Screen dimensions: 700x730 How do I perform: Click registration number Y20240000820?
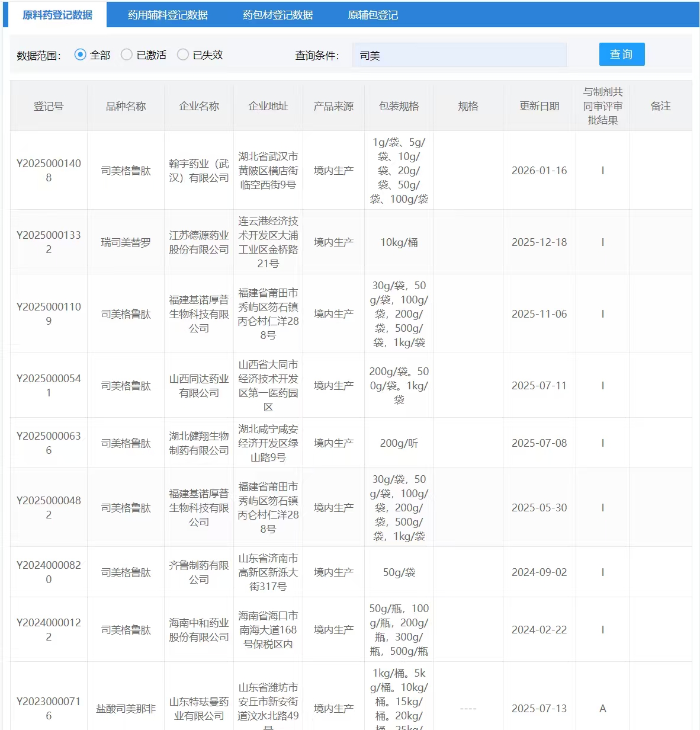pyautogui.click(x=49, y=572)
